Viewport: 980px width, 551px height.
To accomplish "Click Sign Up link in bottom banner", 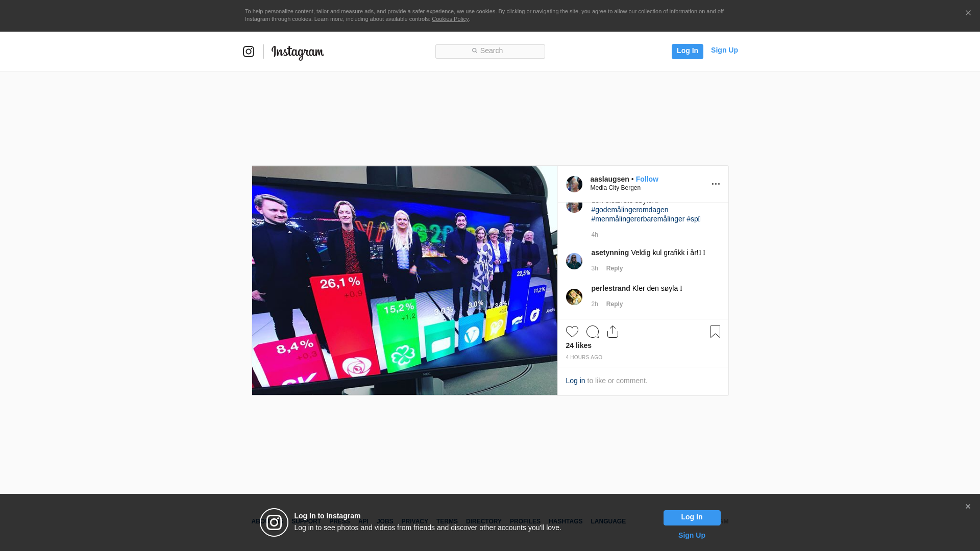I will [692, 535].
